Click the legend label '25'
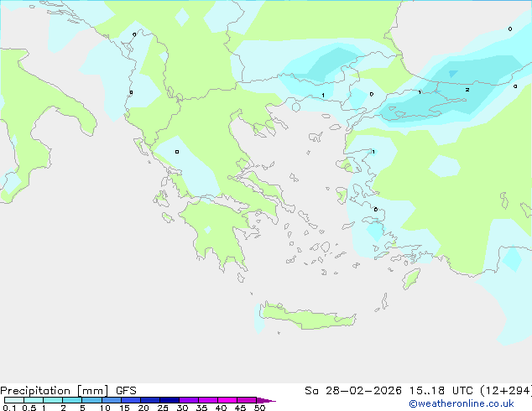This screenshot has height=411, width=532. (x=163, y=408)
